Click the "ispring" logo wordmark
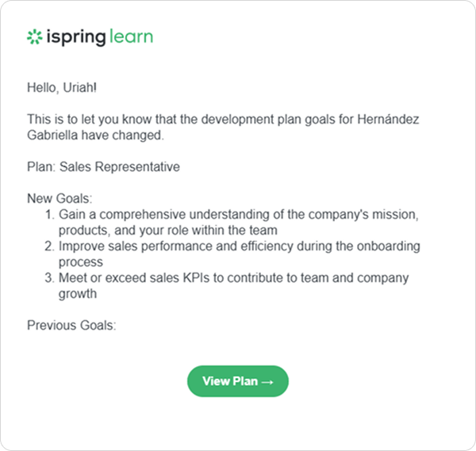 pos(76,37)
